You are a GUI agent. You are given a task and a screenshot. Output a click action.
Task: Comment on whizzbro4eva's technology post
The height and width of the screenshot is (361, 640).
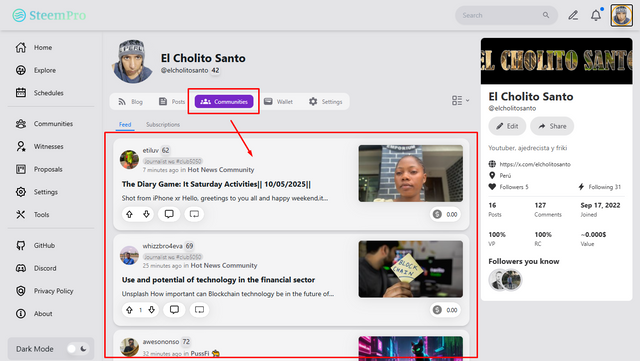pos(174,310)
